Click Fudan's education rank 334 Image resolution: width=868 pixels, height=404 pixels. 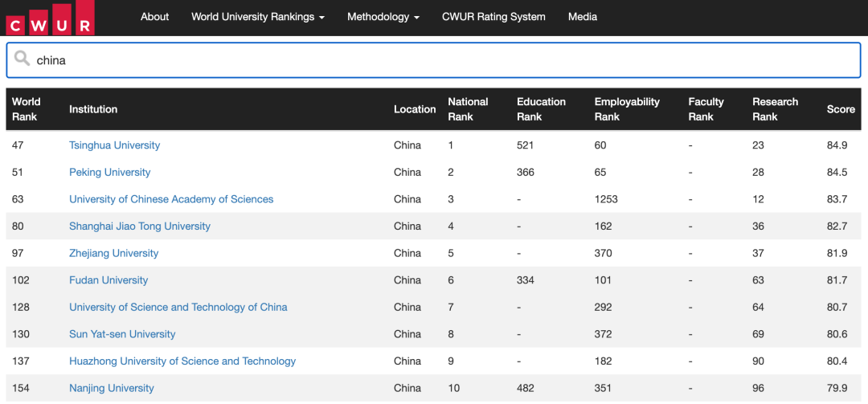[x=526, y=280]
